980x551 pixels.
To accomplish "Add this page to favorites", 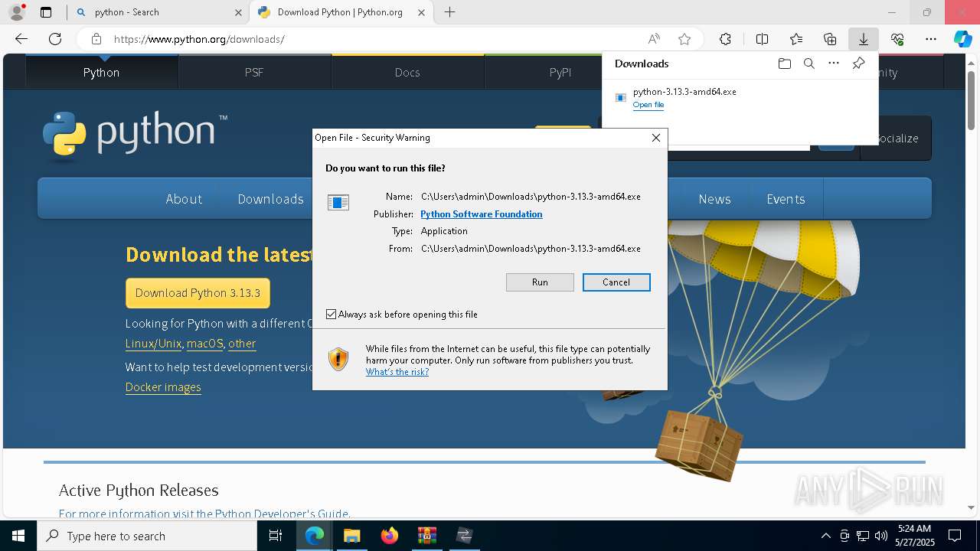I will coord(684,39).
